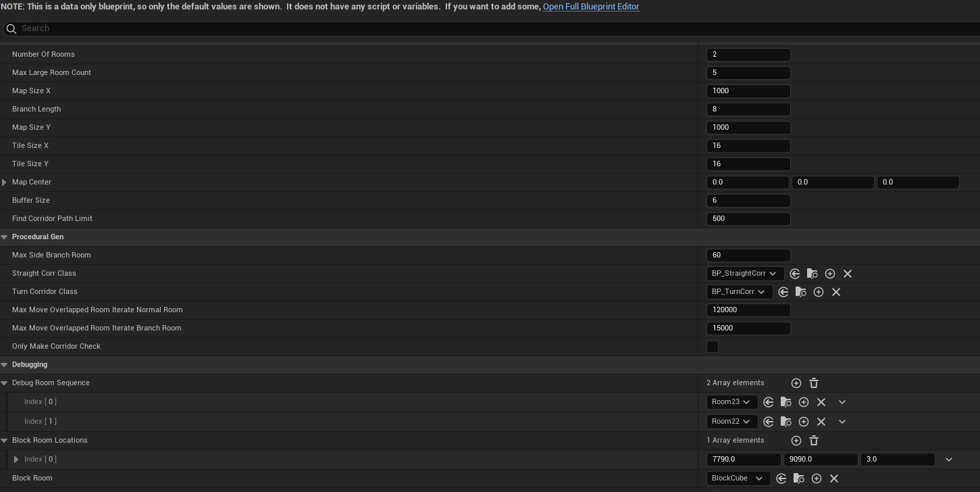
Task: Browse to Room23 asset in content browser
Action: coord(786,402)
